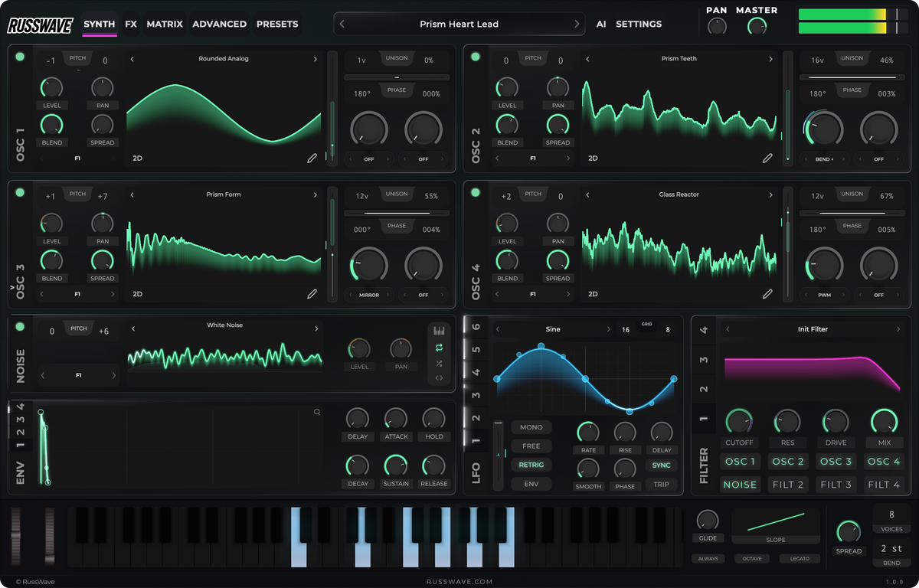Choose previous LFO shape before Sine
Viewport: 919px width, 588px height.
point(498,329)
